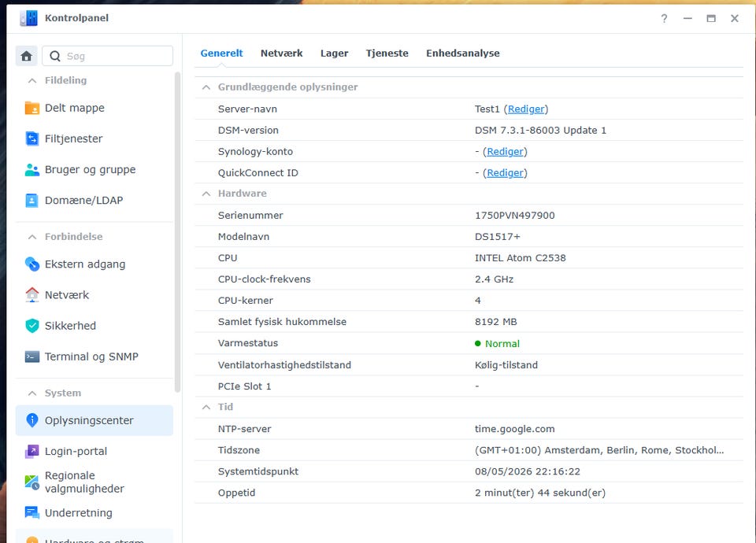
Task: Open Terminal og SNMP settings
Action: click(x=94, y=356)
